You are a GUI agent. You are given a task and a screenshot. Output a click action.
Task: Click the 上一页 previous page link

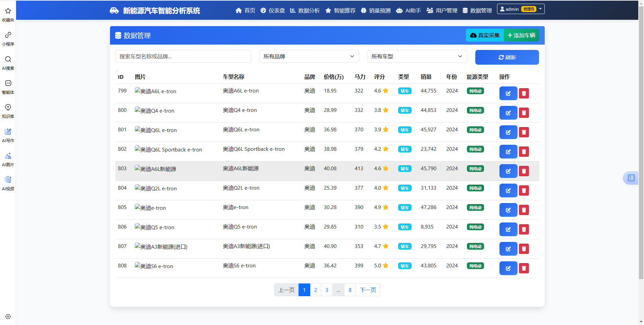coord(286,290)
